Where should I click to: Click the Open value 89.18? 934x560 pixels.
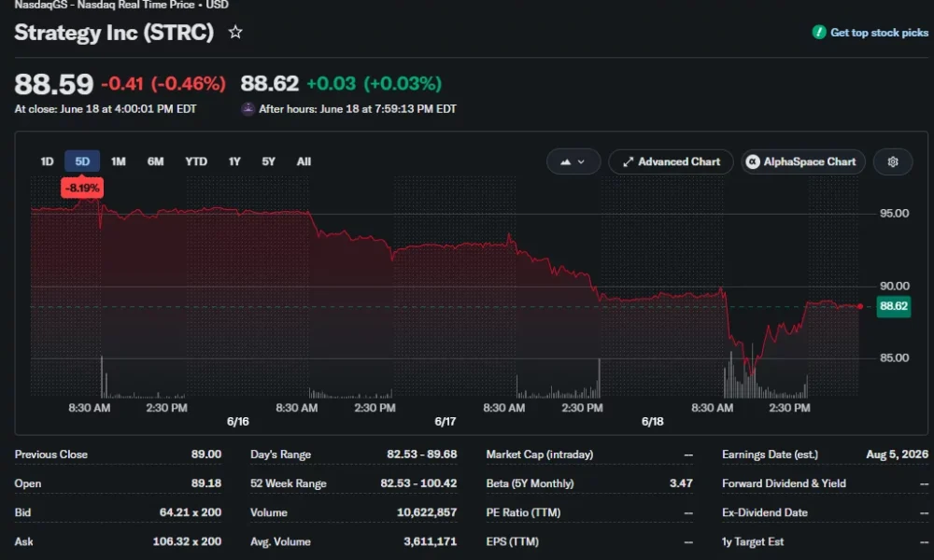pos(206,483)
